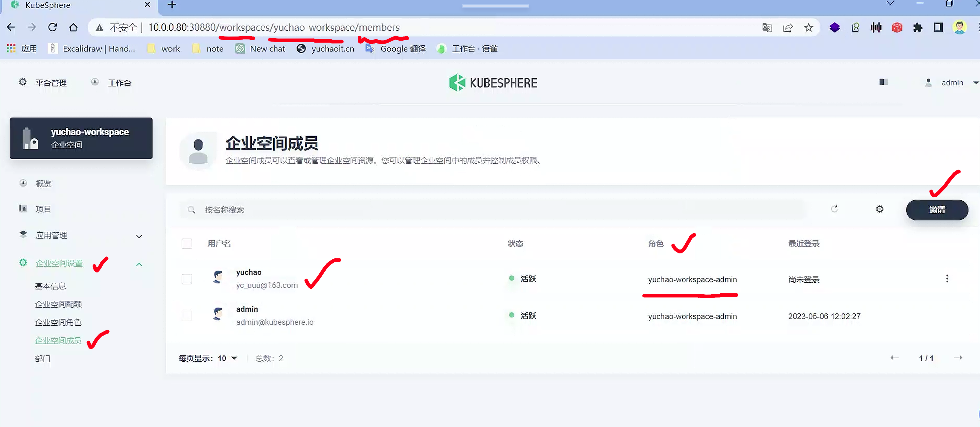The image size is (980, 427).
Task: Click the refresh member list icon
Action: tap(834, 209)
